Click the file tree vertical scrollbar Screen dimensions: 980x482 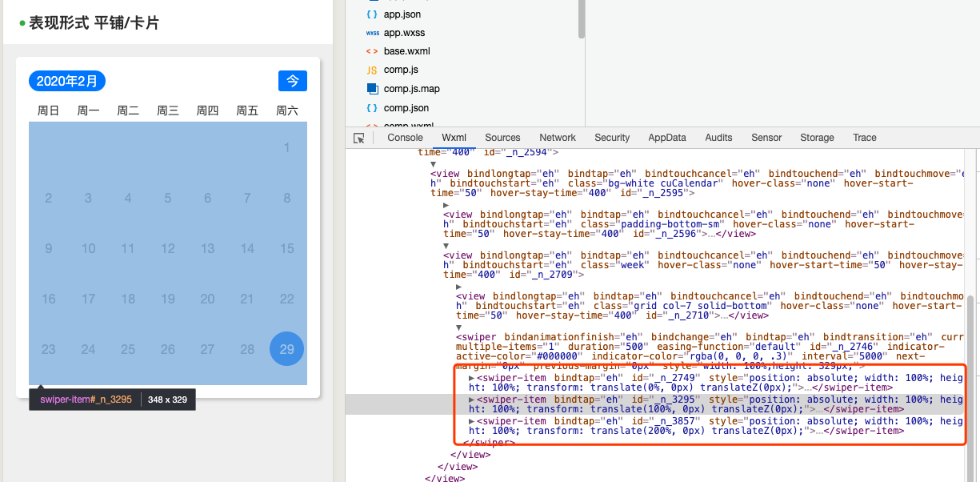coord(582,19)
